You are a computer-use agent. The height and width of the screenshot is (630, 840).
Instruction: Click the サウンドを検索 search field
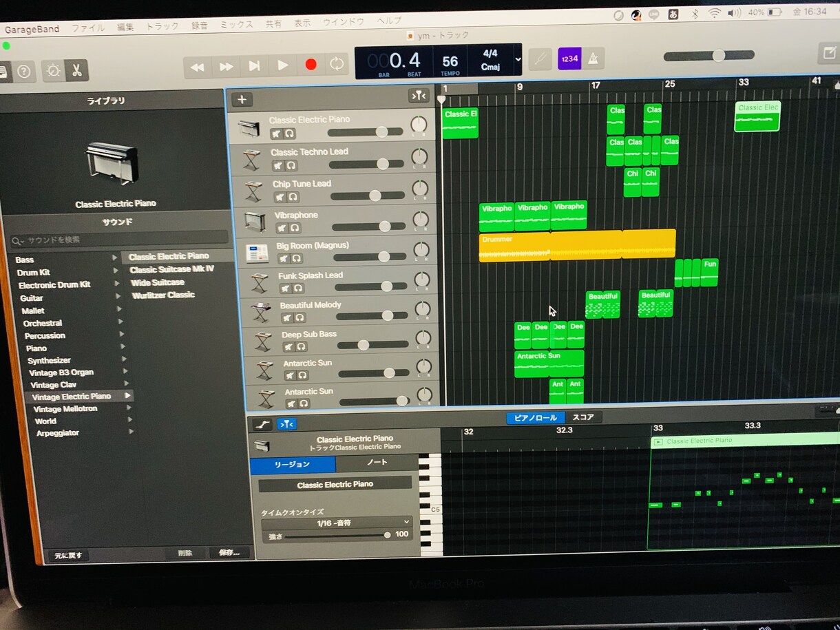pyautogui.click(x=118, y=240)
